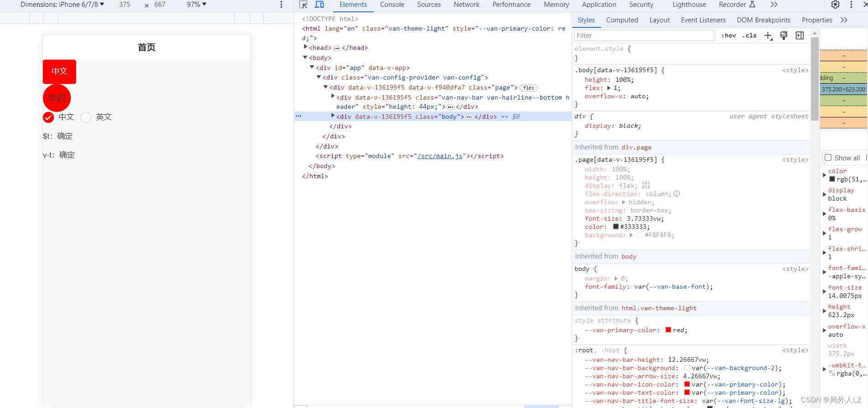
Task: Open device toolbar more options menu
Action: [x=281, y=5]
